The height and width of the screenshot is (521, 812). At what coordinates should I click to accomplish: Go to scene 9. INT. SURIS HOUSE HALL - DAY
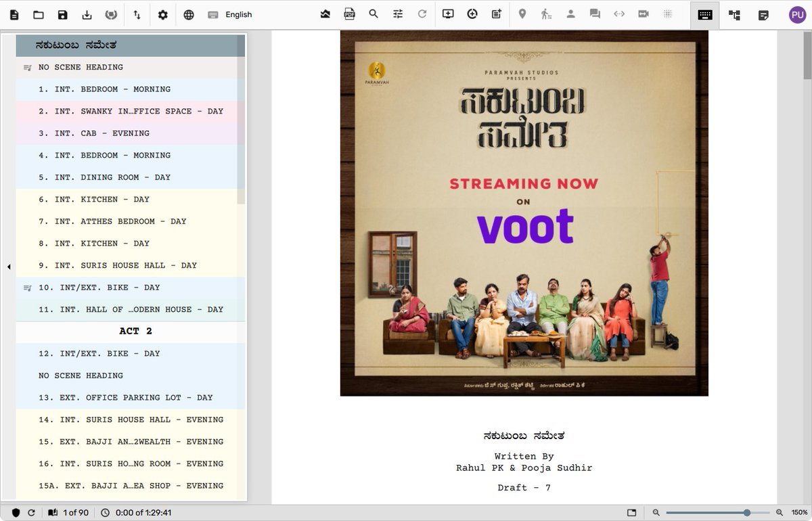point(131,265)
